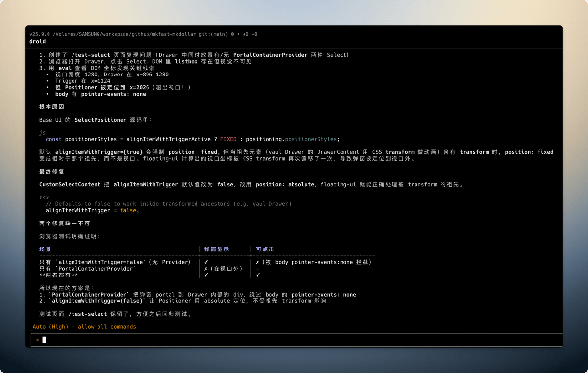The height and width of the screenshot is (373, 588).
Task: Click the droid title at the top
Action: (x=37, y=42)
